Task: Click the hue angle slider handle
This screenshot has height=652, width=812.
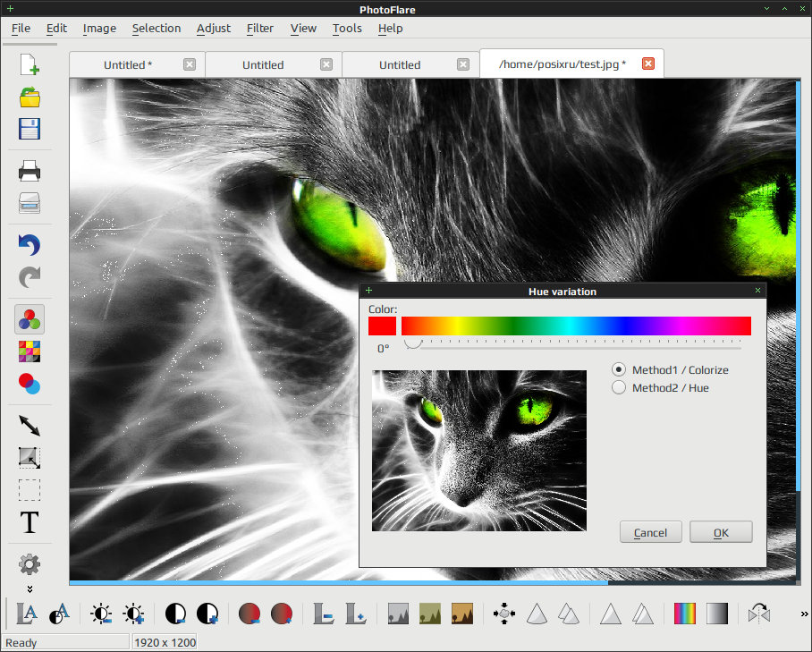Action: coord(413,342)
